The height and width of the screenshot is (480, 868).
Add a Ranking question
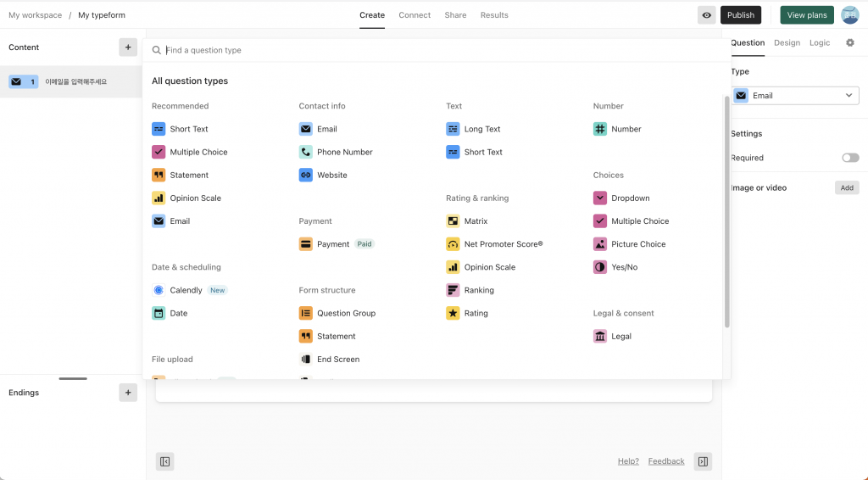click(470, 290)
